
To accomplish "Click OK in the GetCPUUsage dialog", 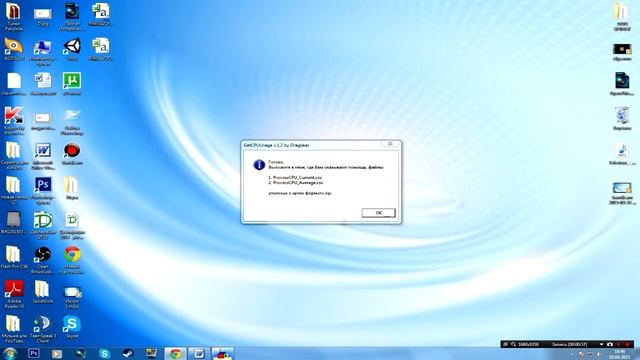I will pos(378,213).
